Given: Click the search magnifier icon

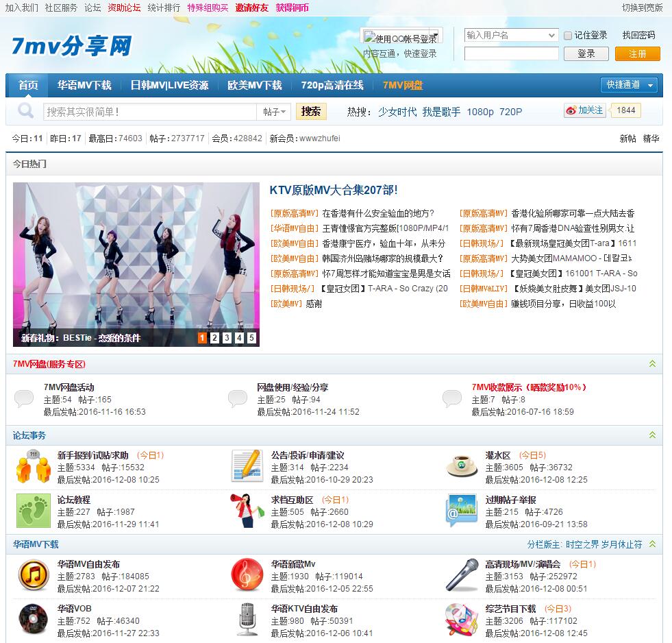Looking at the screenshot, I should pos(25,110).
